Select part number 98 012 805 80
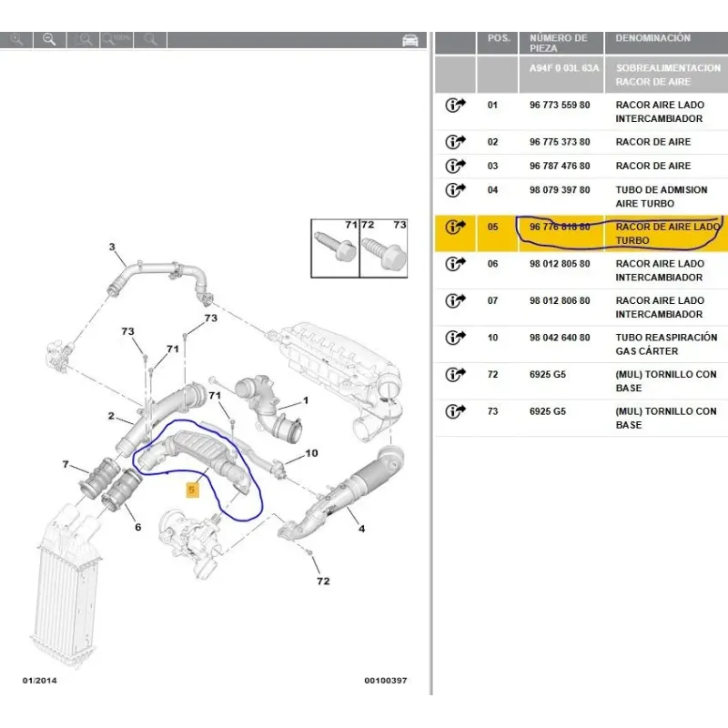 point(559,264)
